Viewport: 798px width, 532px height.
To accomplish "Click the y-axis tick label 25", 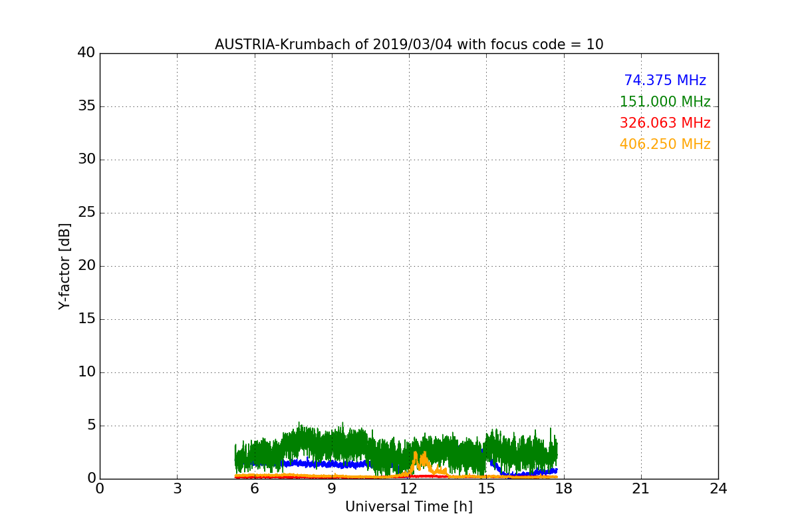I will click(86, 212).
